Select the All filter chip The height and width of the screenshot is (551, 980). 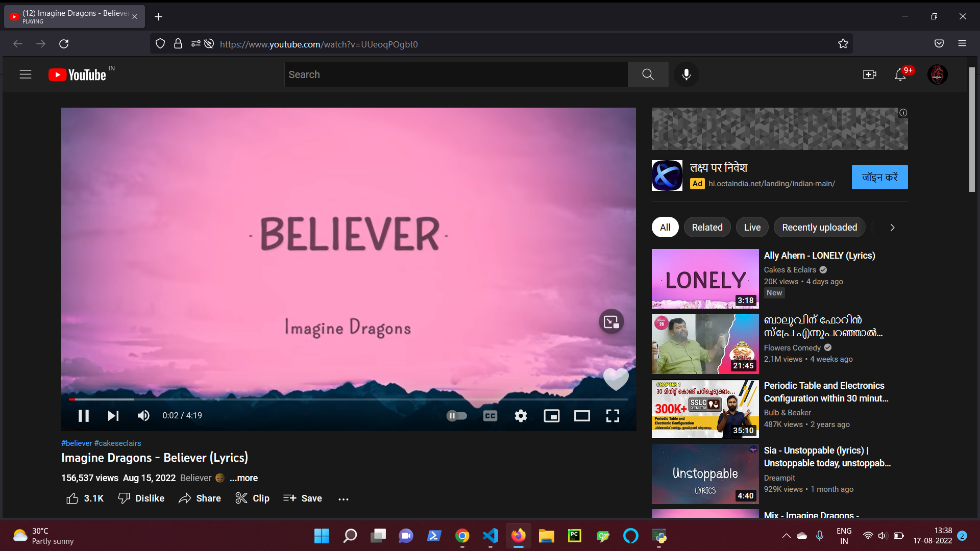click(665, 228)
